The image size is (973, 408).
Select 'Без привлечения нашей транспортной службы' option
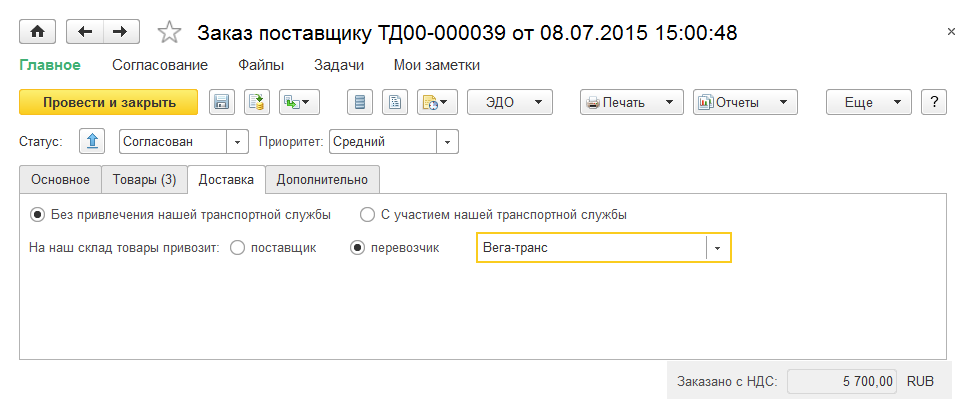[x=38, y=214]
